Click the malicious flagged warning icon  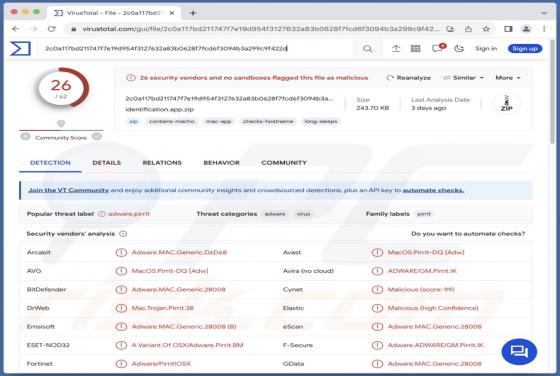coord(131,78)
